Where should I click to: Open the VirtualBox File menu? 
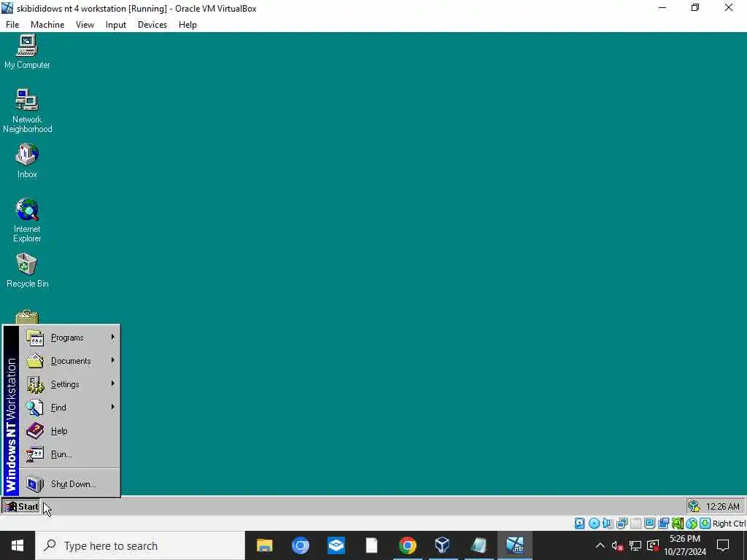[12, 25]
